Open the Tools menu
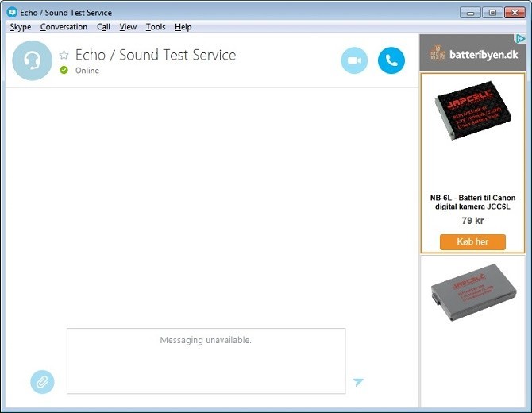Screen dimensions: 532x413 coord(156,27)
